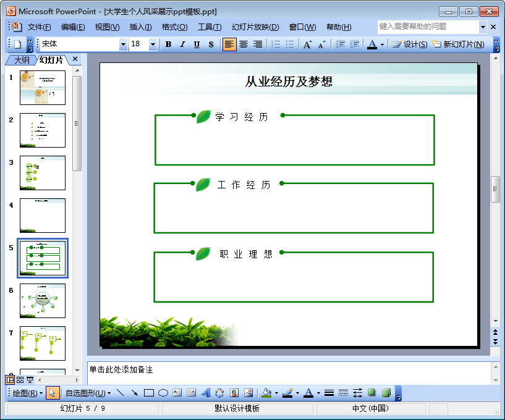Toggle numbered list

point(276,44)
